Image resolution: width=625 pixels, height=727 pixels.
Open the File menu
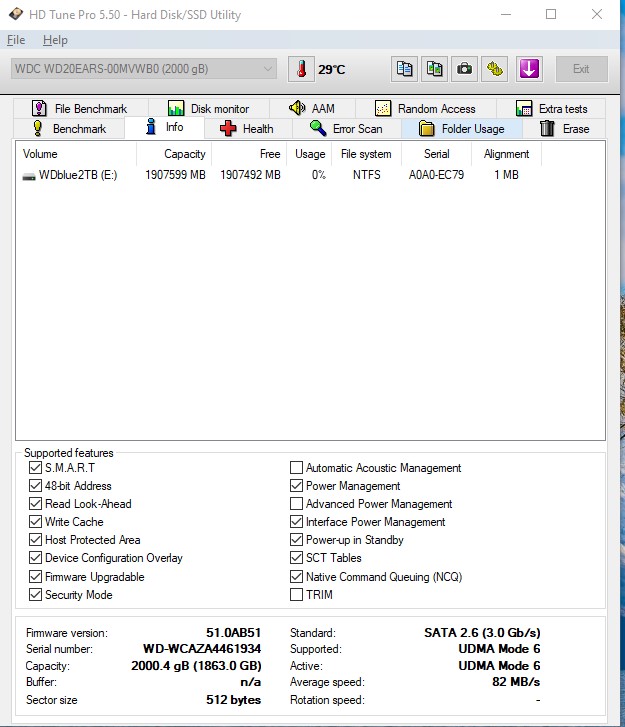[x=16, y=40]
